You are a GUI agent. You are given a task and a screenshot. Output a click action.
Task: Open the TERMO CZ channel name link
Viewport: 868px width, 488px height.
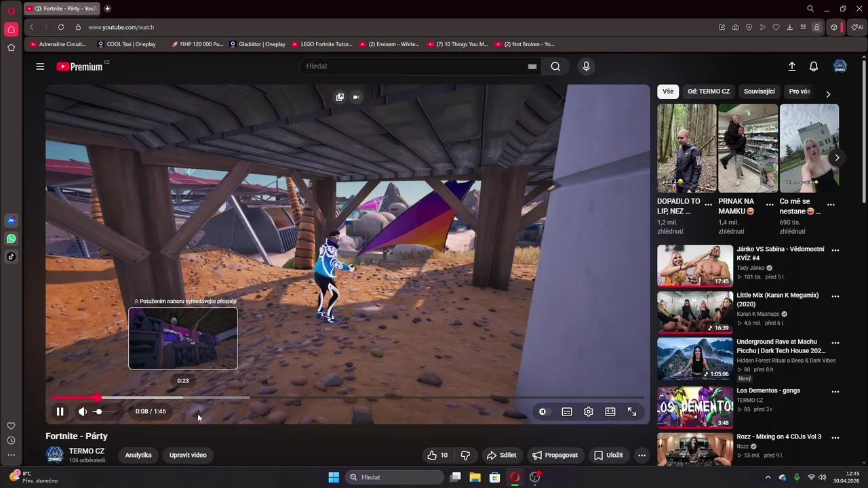[87, 451]
